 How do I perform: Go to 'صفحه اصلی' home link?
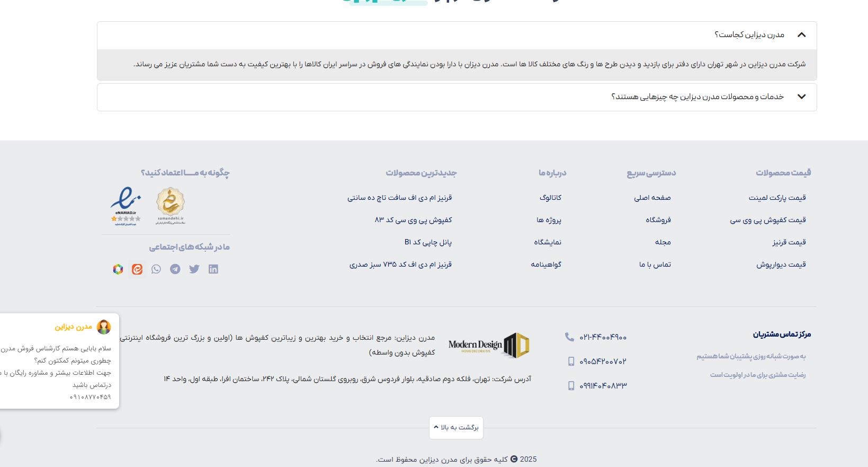coord(652,198)
